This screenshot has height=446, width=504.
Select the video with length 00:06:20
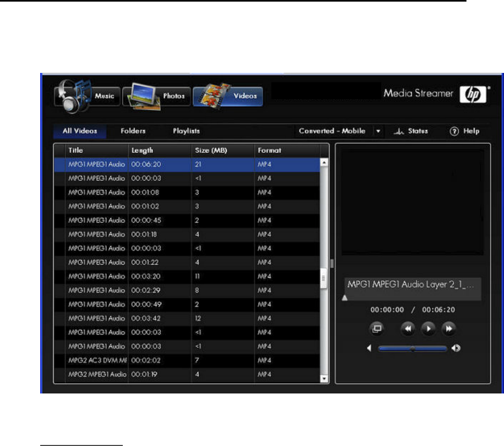[x=187, y=165]
